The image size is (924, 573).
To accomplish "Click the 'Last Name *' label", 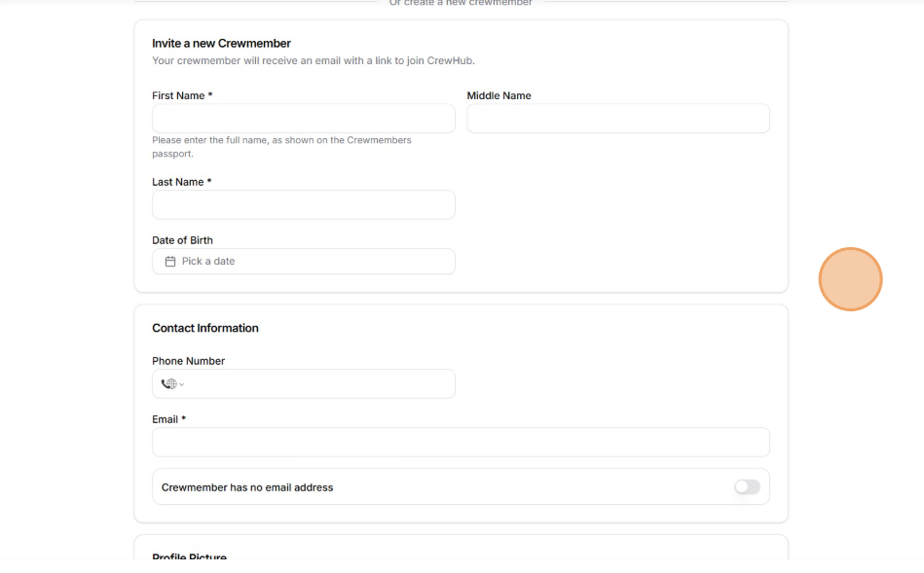I will [x=181, y=182].
